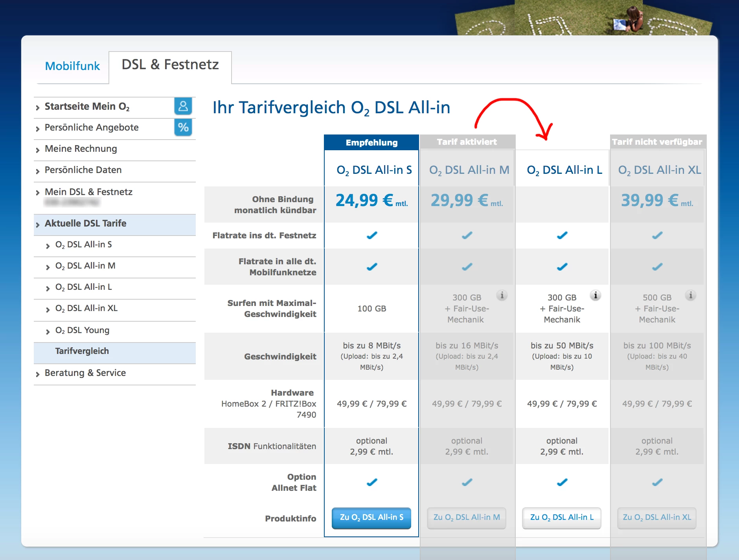Open info icon in All-in M column
Image resolution: width=739 pixels, height=560 pixels.
[x=502, y=295]
